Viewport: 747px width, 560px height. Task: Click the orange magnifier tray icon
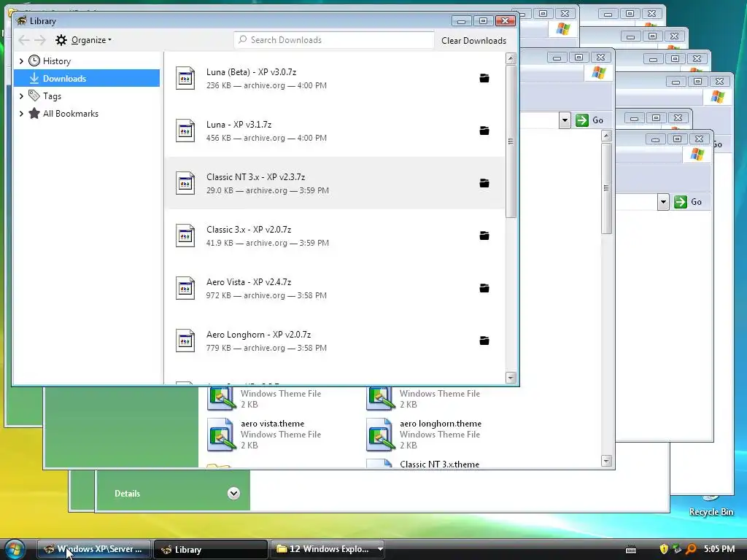pyautogui.click(x=691, y=549)
